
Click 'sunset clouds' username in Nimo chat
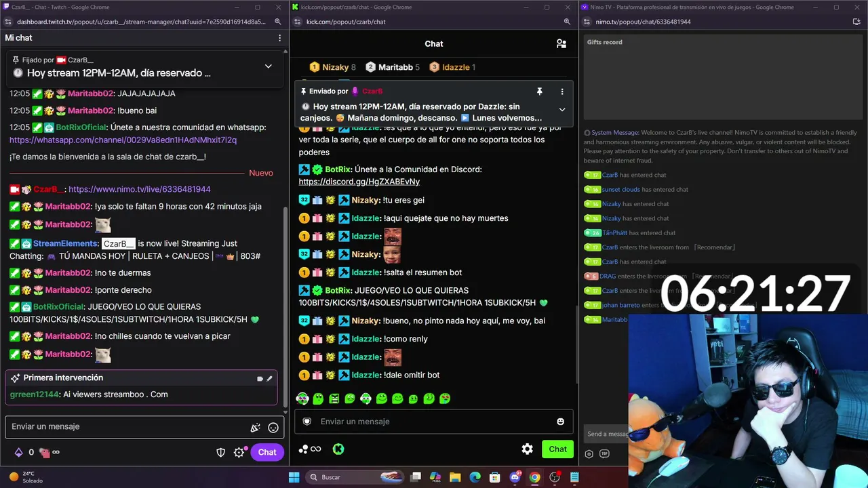point(620,189)
